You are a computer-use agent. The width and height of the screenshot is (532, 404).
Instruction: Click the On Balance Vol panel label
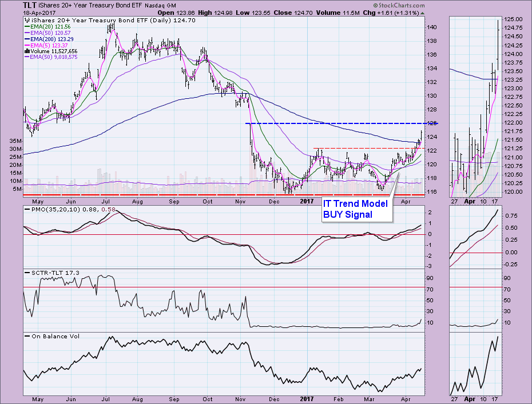[52, 336]
